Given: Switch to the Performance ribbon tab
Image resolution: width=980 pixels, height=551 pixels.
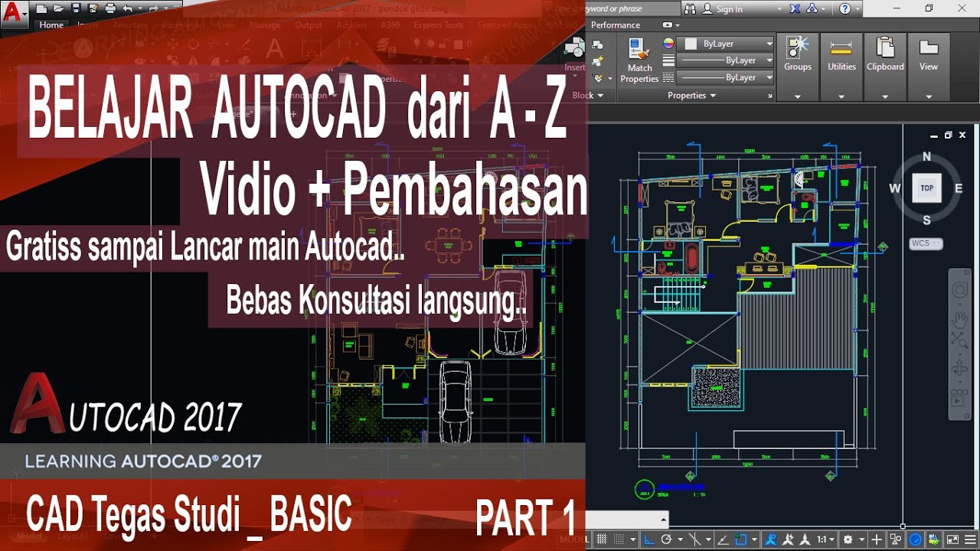Looking at the screenshot, I should coord(616,24).
